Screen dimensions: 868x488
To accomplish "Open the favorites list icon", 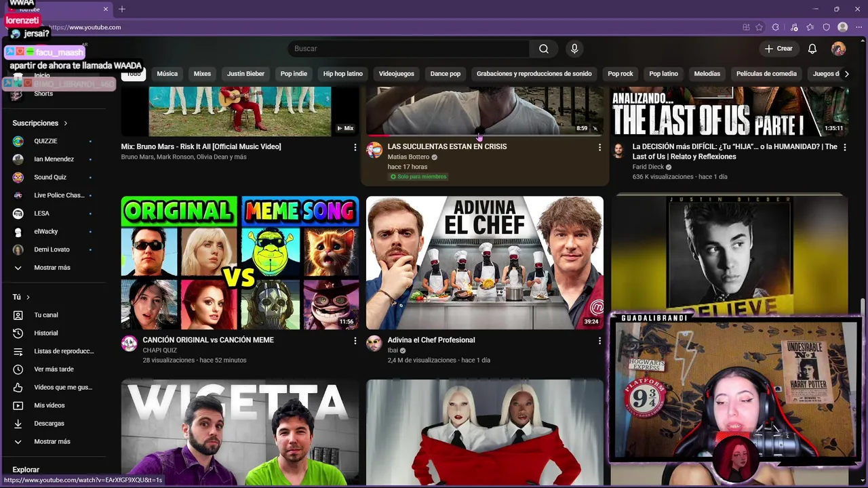I will 810,27.
